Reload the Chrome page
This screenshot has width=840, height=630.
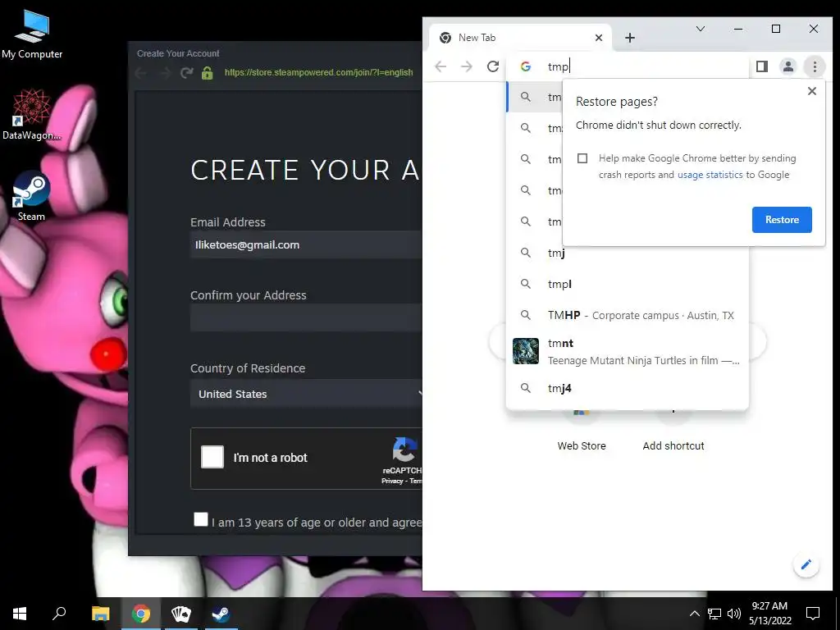tap(493, 66)
